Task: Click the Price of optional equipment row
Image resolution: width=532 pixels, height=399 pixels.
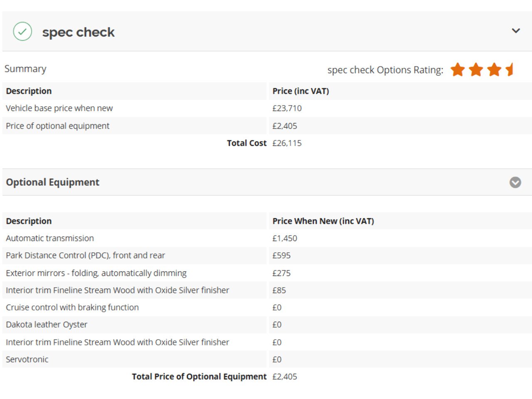Action: 267,126
